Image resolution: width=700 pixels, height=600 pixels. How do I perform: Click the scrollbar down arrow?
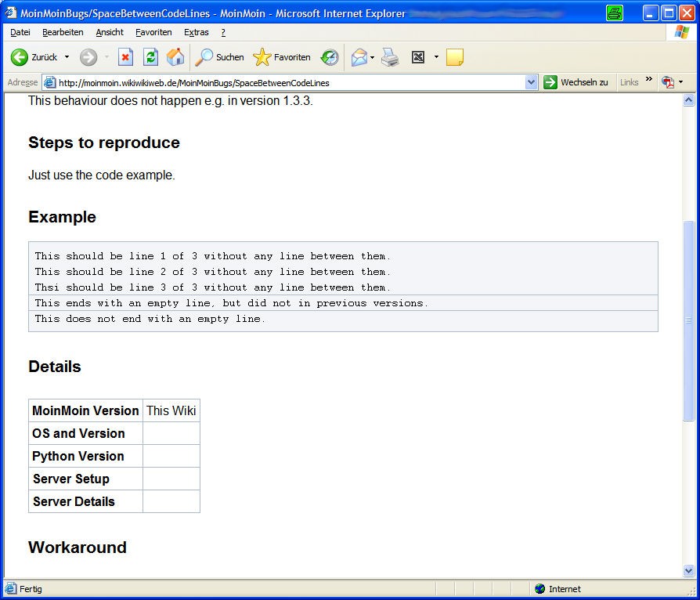click(x=689, y=570)
